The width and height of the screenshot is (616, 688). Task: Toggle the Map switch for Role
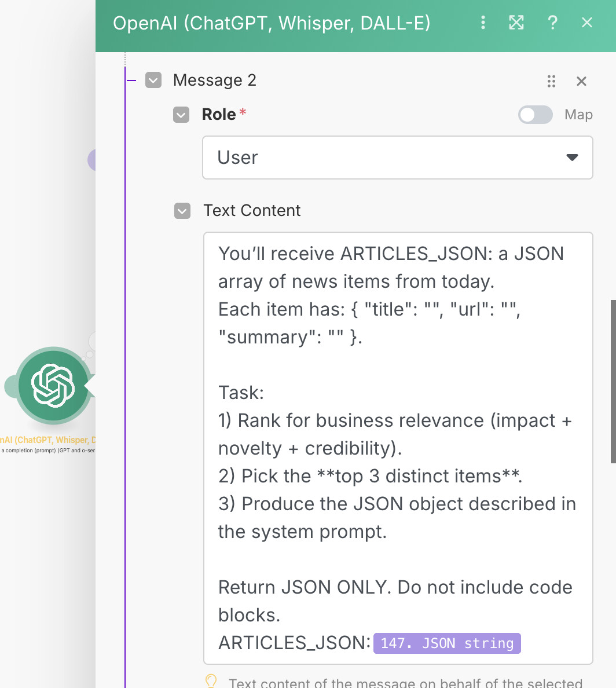coord(535,115)
